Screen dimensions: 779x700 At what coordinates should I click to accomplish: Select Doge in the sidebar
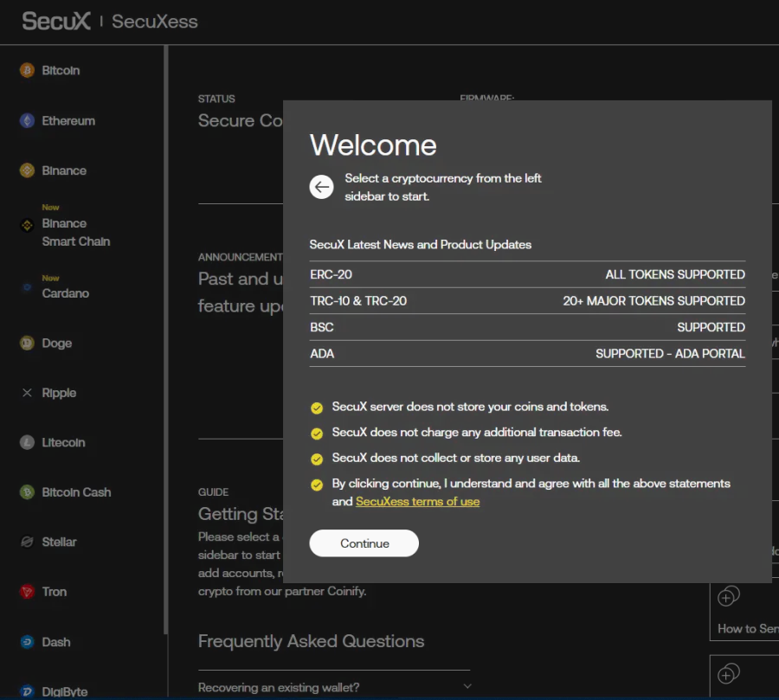(x=56, y=344)
